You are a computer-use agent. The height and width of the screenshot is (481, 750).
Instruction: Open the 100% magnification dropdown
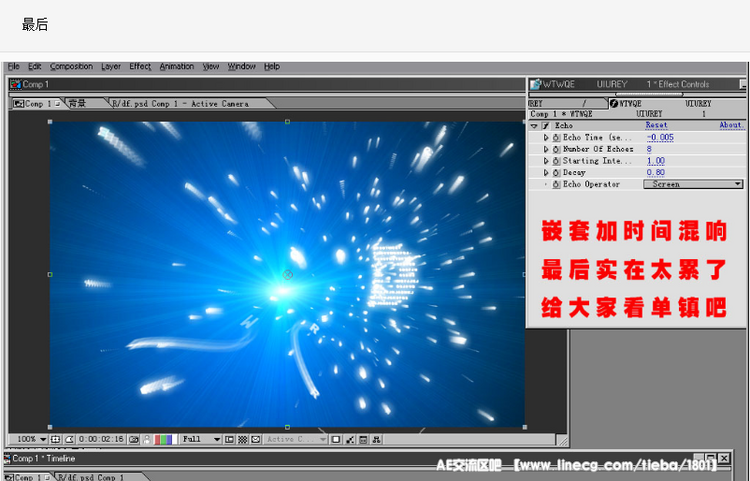point(30,439)
